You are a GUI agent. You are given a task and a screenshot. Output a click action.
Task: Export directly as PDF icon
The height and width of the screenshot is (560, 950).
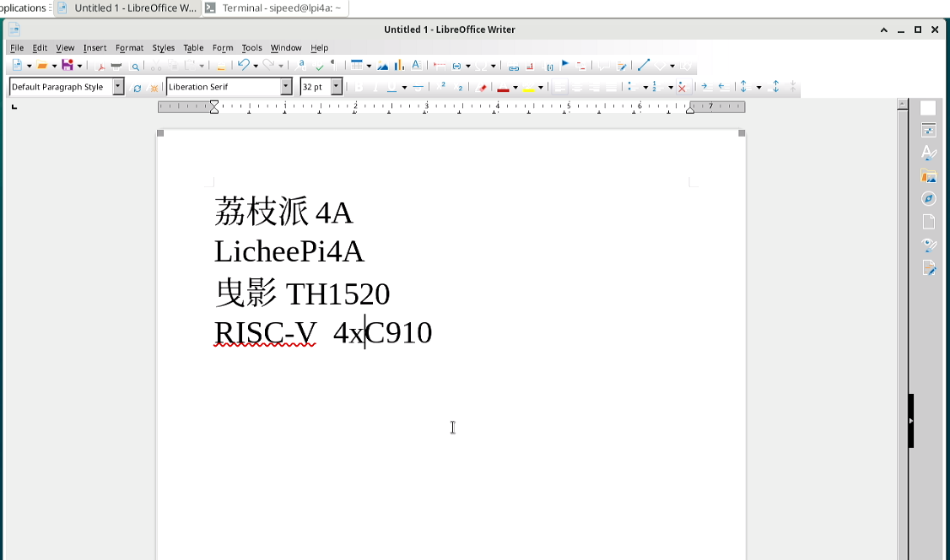pyautogui.click(x=100, y=66)
